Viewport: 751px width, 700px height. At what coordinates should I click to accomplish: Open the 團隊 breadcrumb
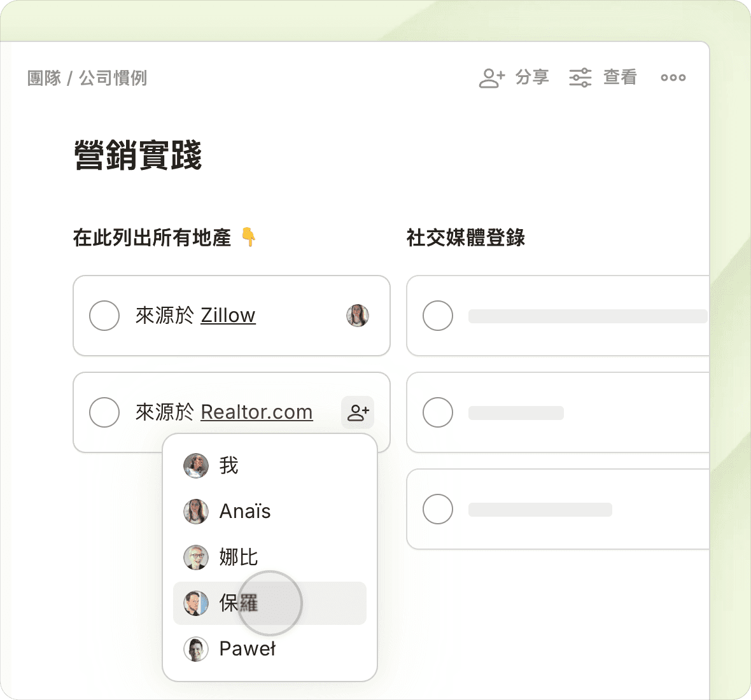click(x=44, y=78)
